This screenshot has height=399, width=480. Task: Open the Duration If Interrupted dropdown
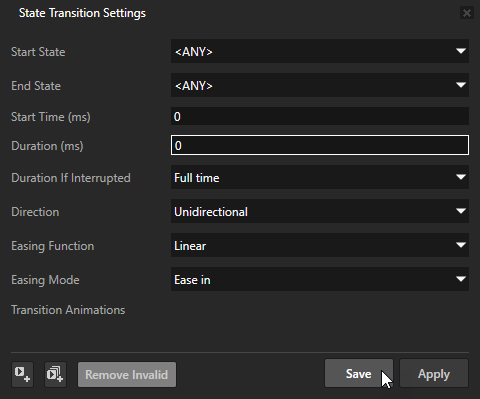click(x=320, y=177)
